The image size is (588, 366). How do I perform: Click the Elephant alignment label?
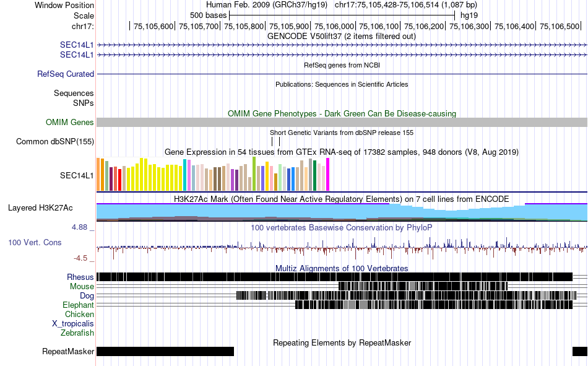tap(78, 305)
